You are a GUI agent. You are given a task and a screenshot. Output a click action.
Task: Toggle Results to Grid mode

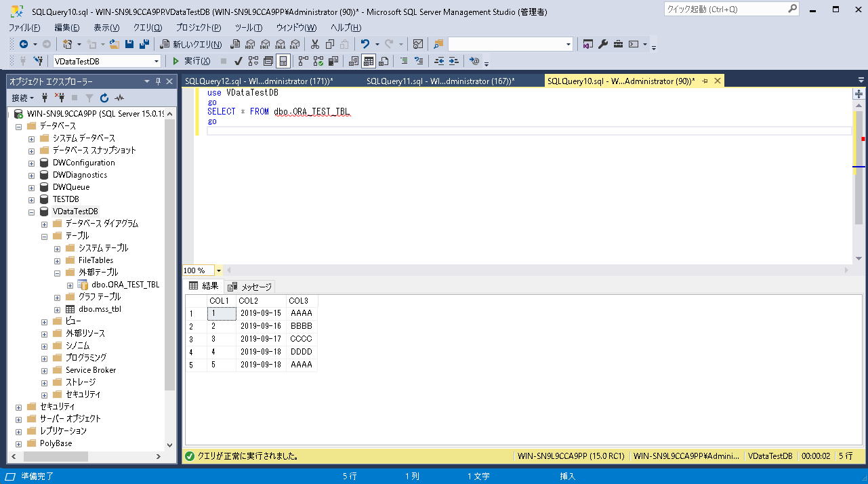pos(369,61)
